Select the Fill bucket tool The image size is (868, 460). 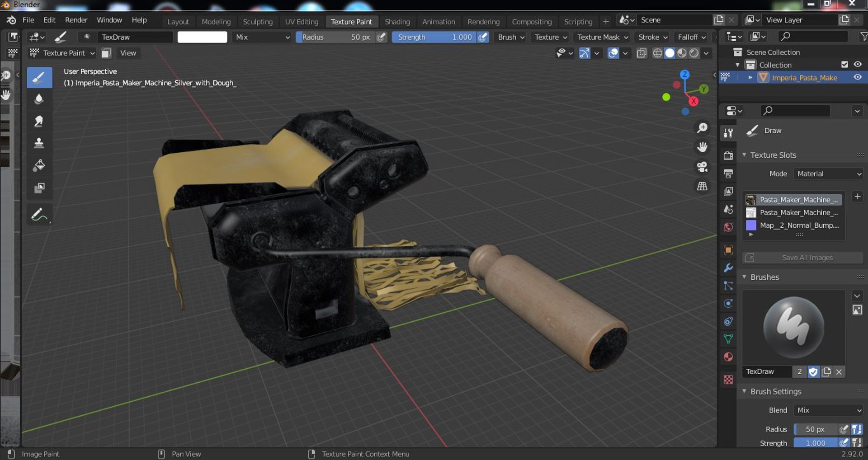[39, 165]
